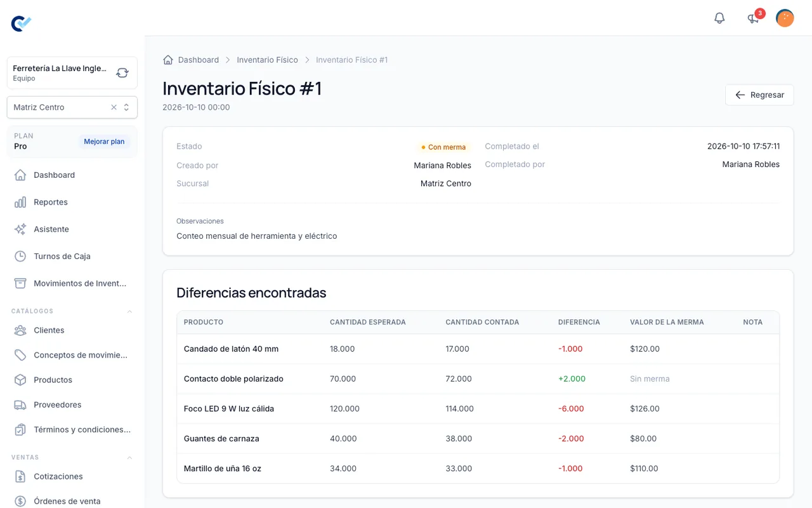Click the Clientes people icon
Viewport: 812px width, 508px height.
click(x=20, y=330)
